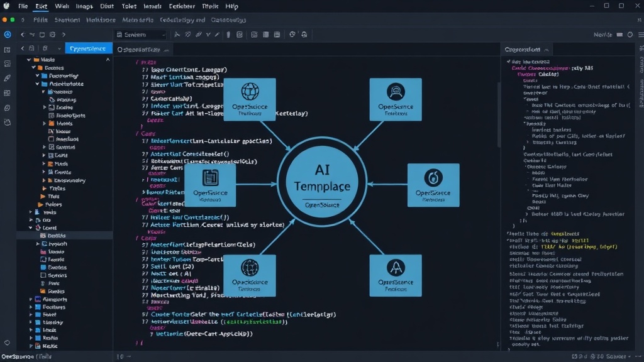Click the OeeSpurnce status bar label
644x362 pixels.
click(x=18, y=356)
